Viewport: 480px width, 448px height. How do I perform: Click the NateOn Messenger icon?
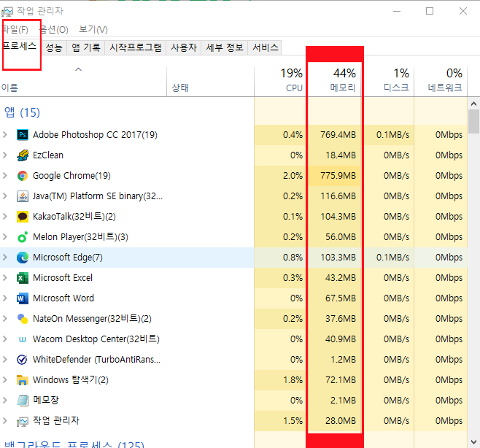tap(23, 319)
